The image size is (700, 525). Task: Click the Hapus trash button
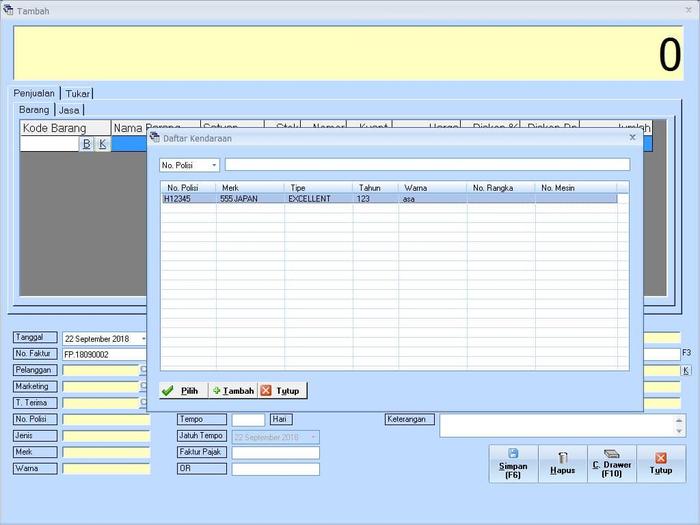coord(562,465)
